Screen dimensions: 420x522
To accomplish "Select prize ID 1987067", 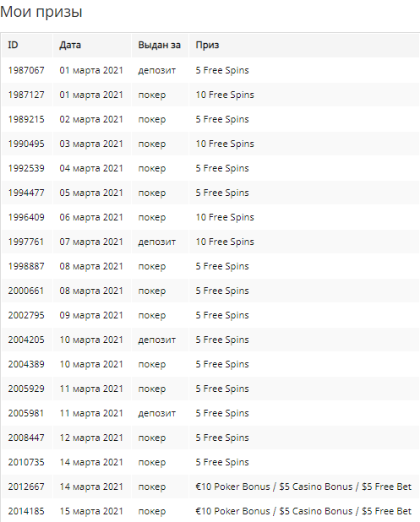I will pyautogui.click(x=26, y=70).
